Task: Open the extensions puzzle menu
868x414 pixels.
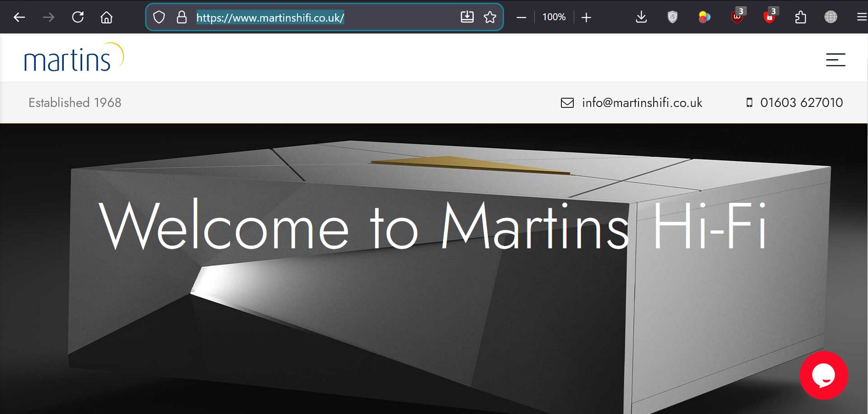Action: (x=801, y=17)
